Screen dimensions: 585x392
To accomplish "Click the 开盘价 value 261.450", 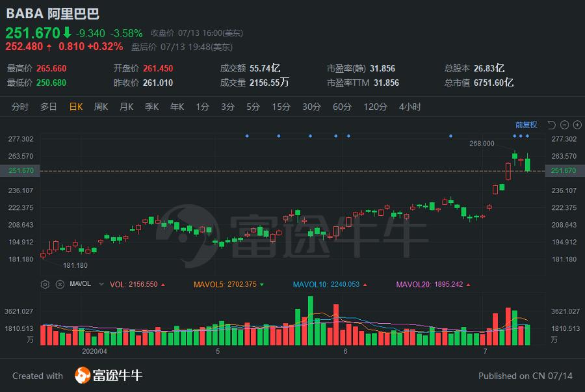I will [158, 69].
